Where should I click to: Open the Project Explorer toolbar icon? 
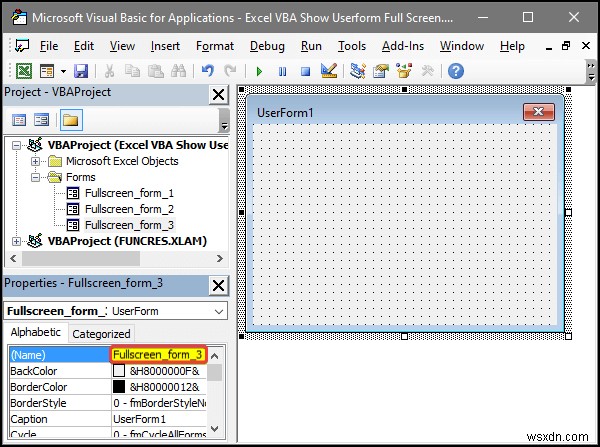click(x=357, y=71)
